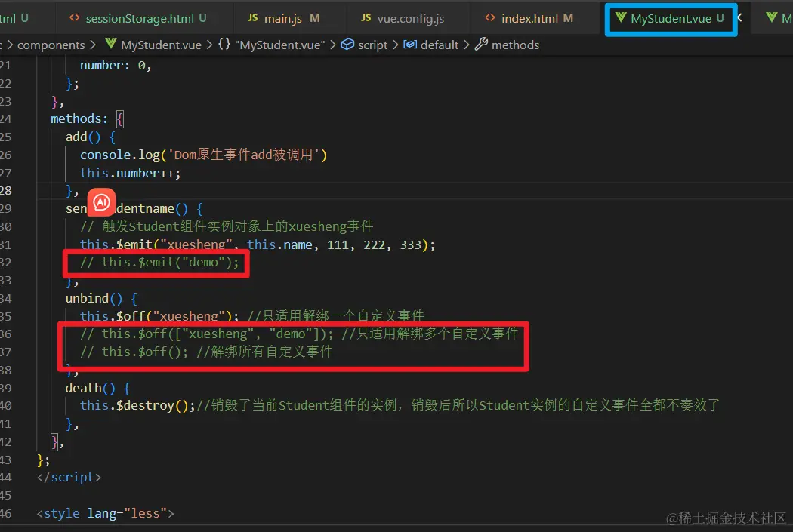The width and height of the screenshot is (793, 532).
Task: Click the '<style lang="less">' line
Action: pos(105,514)
